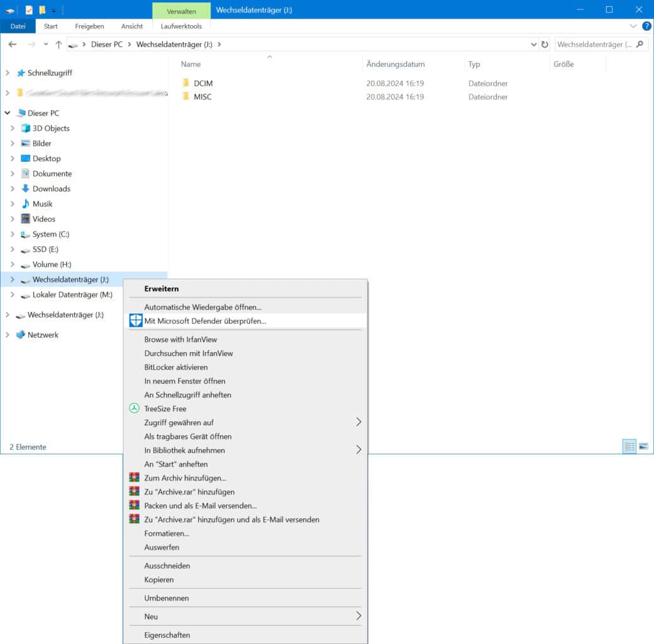Expand the 'Zugriff gewähren auf' submenu
Screen dimensions: 654x644
click(358, 423)
